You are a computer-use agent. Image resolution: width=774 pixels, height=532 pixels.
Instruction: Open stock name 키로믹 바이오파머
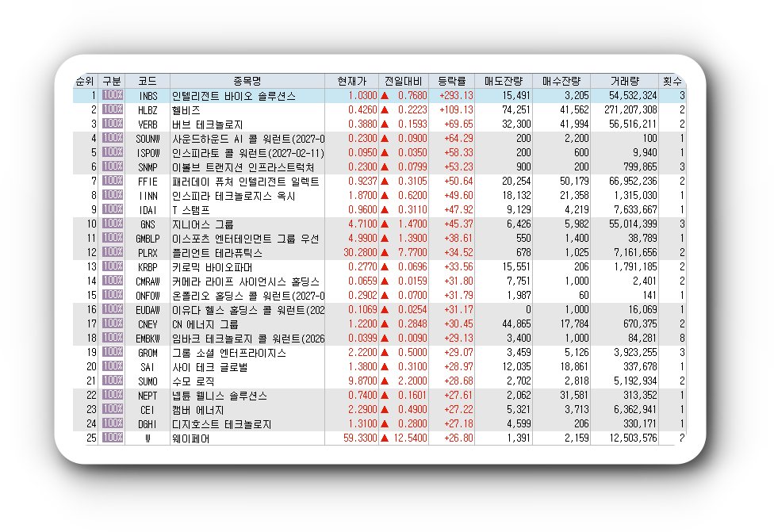click(x=213, y=267)
